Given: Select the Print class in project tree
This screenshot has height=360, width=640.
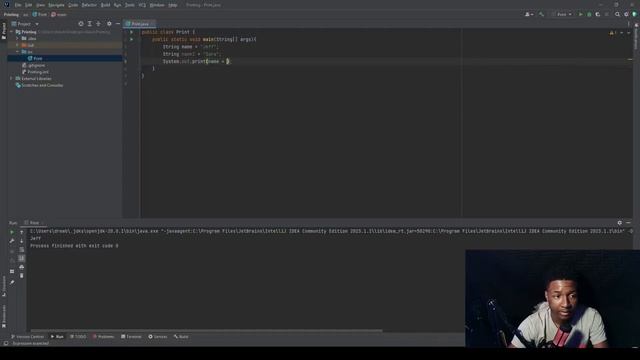Looking at the screenshot, I should point(38,58).
